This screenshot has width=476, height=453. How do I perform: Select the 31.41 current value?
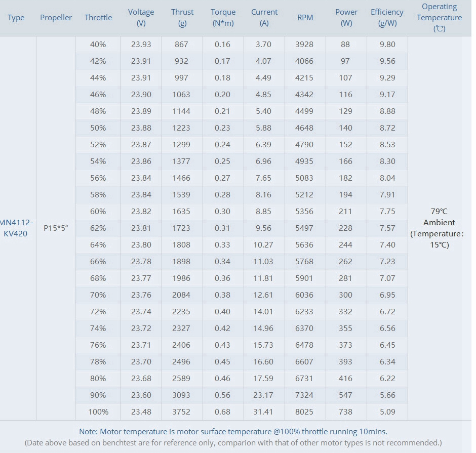(263, 411)
